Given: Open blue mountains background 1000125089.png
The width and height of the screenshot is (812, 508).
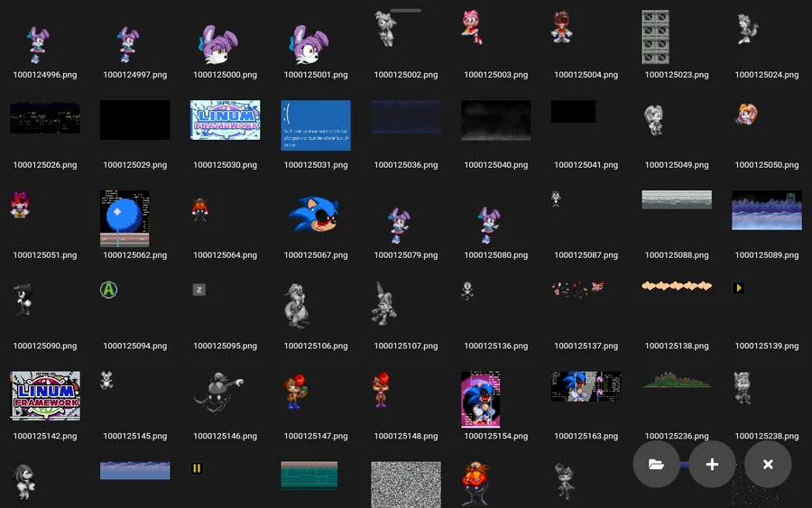Looking at the screenshot, I should (x=767, y=210).
